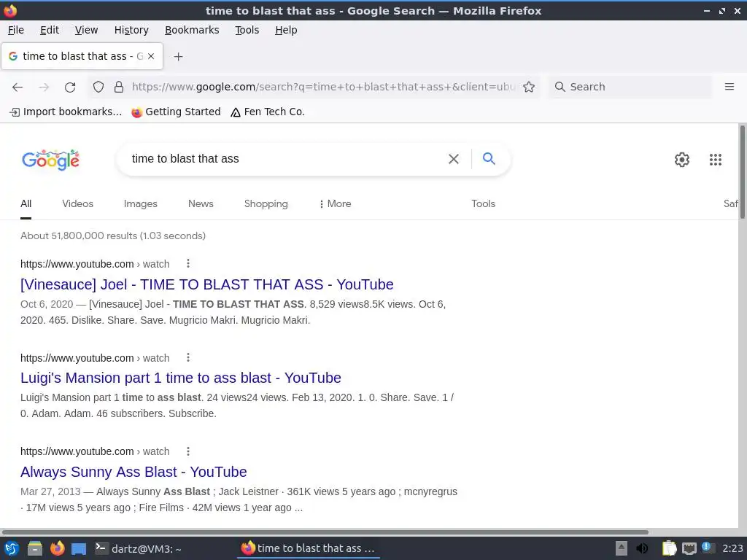Close the 'time to blast that ass' tab
This screenshot has height=560, width=747.
(151, 56)
